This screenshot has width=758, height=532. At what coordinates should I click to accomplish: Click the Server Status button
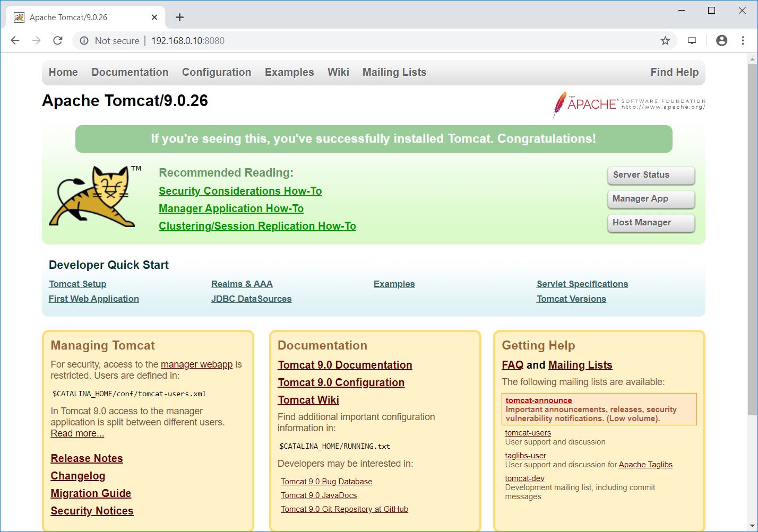point(651,175)
